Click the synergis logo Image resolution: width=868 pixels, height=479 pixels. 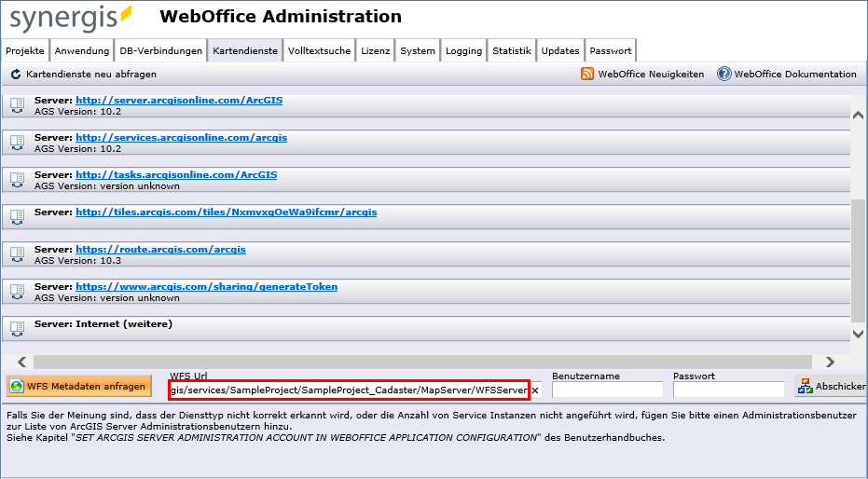[71, 19]
